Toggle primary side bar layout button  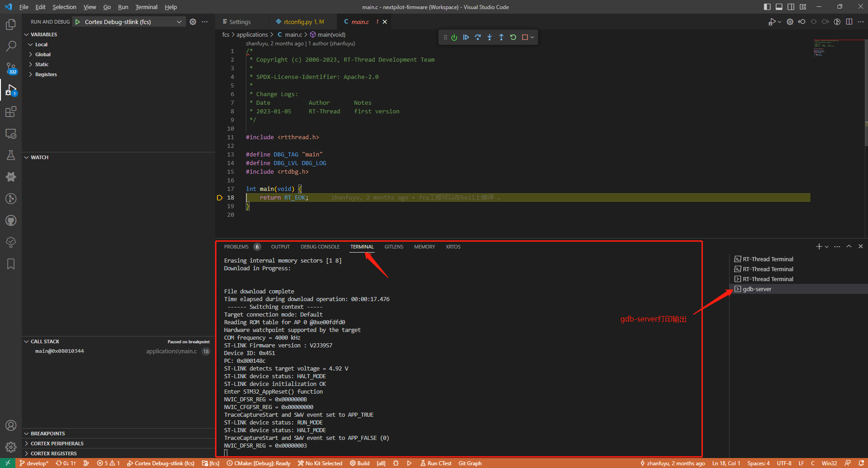point(767,7)
